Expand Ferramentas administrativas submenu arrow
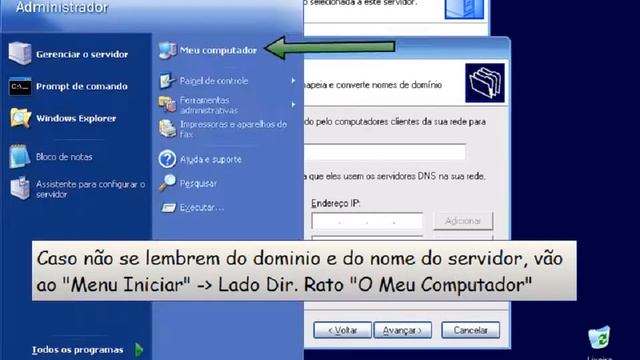 (x=293, y=105)
